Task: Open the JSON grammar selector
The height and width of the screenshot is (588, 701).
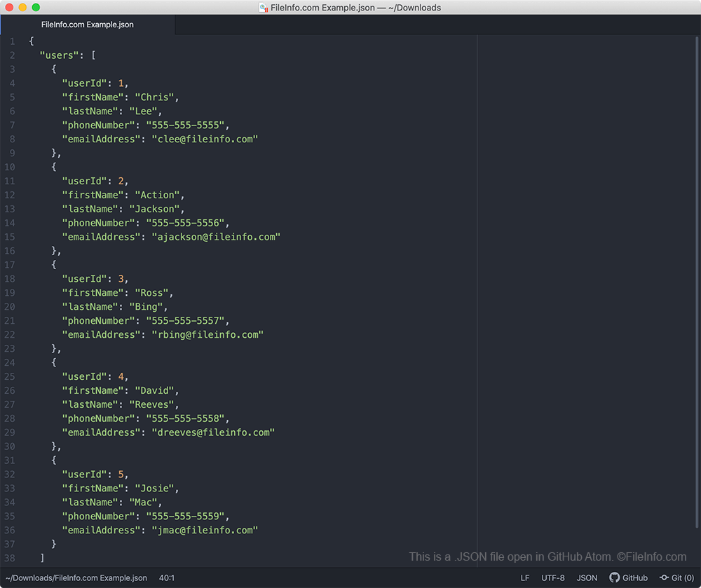Action: pos(587,578)
